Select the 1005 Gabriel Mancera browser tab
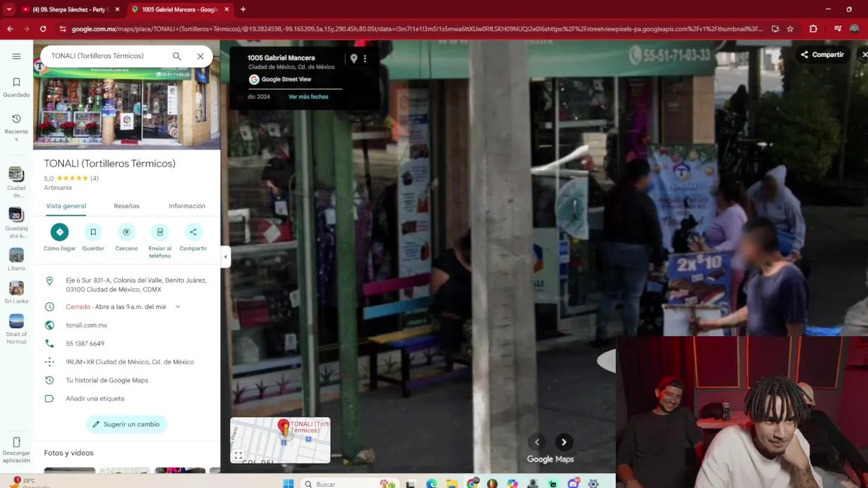 (180, 9)
